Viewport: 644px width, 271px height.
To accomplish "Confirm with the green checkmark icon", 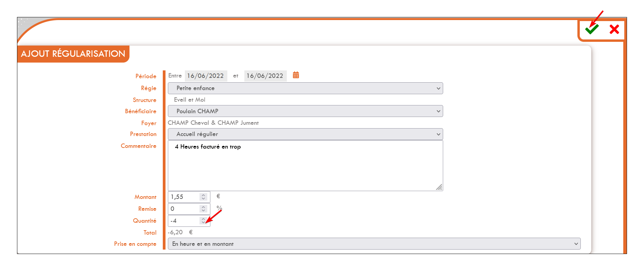I will (592, 29).
